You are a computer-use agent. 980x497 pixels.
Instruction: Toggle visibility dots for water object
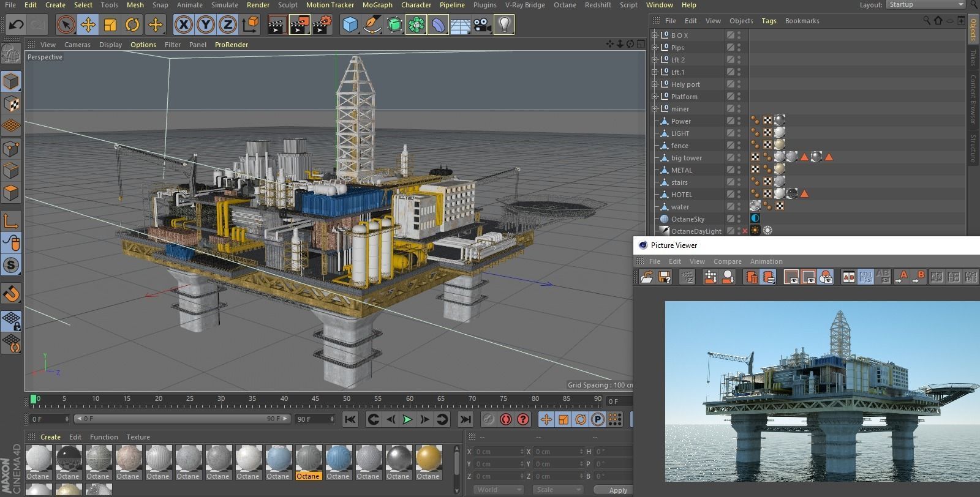click(x=739, y=207)
